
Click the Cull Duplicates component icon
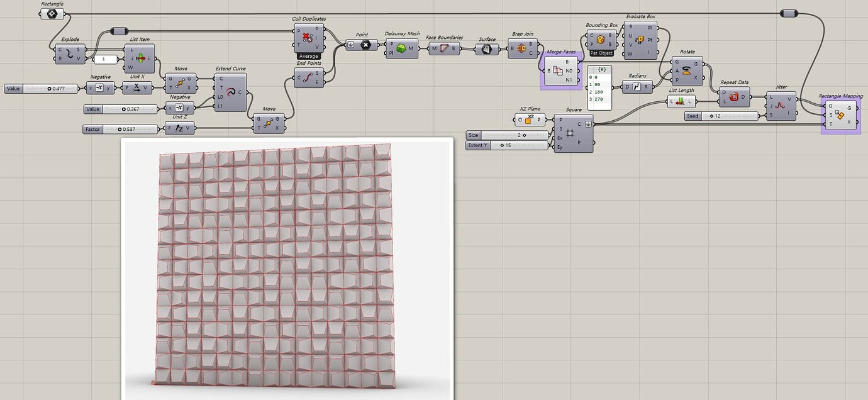coord(308,38)
